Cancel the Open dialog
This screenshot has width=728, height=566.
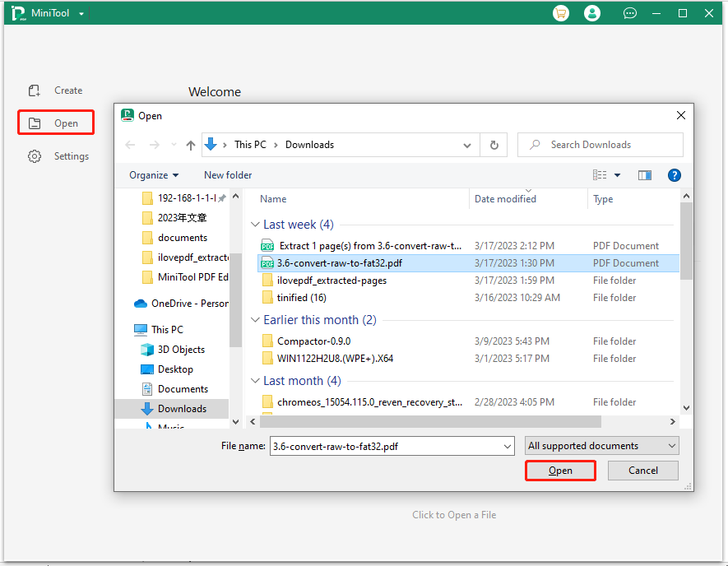[642, 470]
